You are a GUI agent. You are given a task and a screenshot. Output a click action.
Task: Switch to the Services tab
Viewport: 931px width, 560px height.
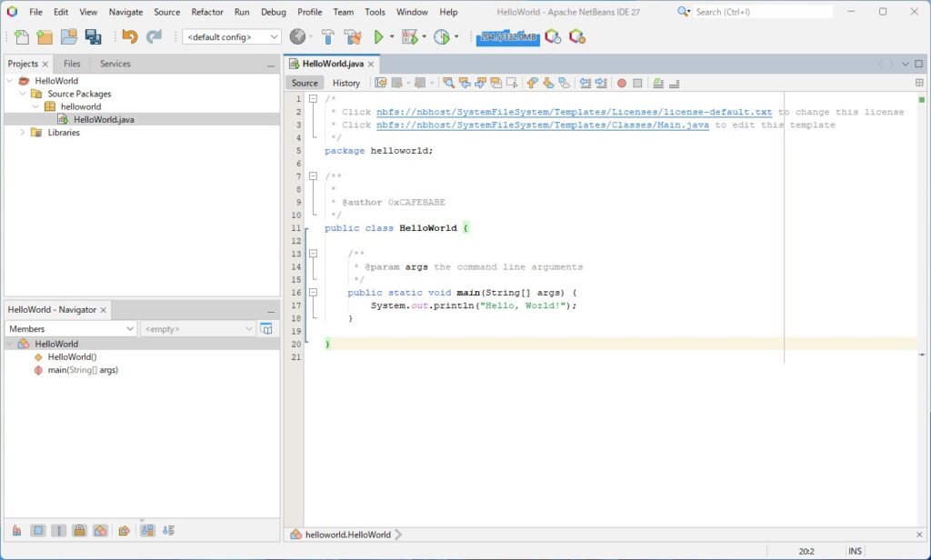tap(115, 64)
